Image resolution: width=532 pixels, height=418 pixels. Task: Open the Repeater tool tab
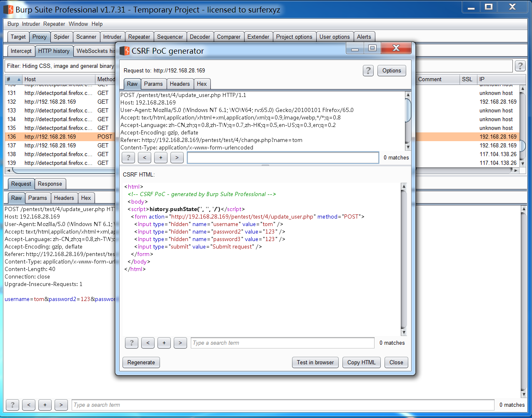139,37
